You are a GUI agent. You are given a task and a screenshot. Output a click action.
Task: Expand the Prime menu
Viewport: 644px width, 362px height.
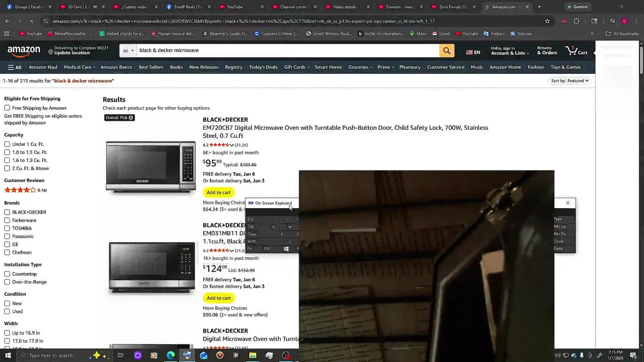pos(386,67)
